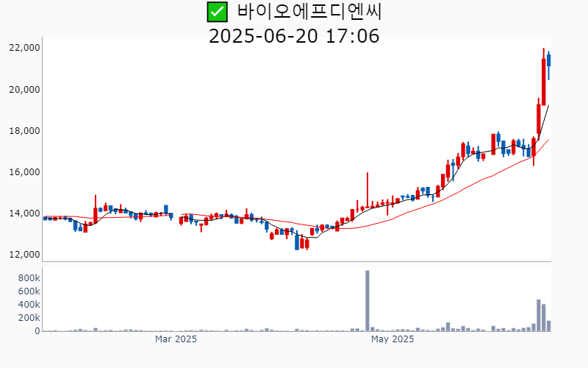Click the tallest volume bar near May
The height and width of the screenshot is (368, 588).
(x=367, y=301)
